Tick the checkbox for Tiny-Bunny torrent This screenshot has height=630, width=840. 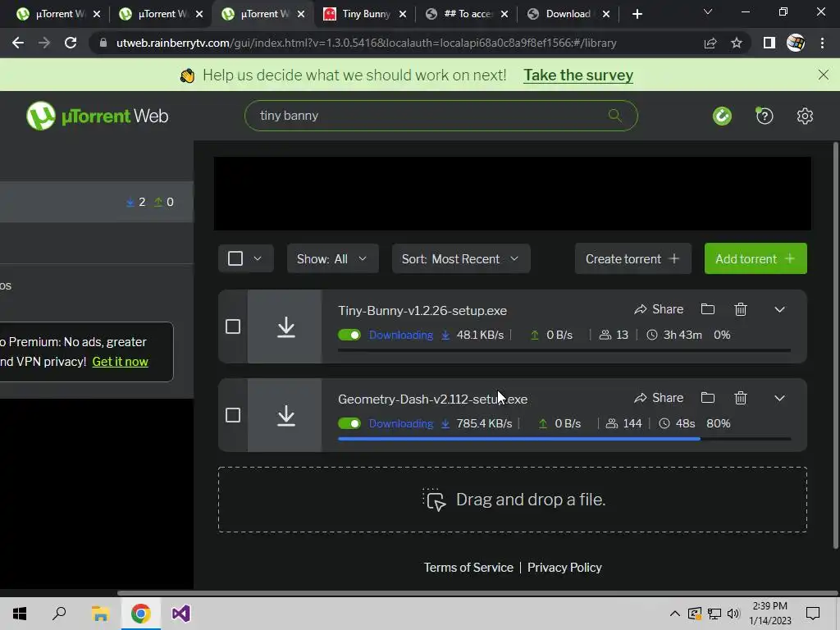click(x=232, y=326)
